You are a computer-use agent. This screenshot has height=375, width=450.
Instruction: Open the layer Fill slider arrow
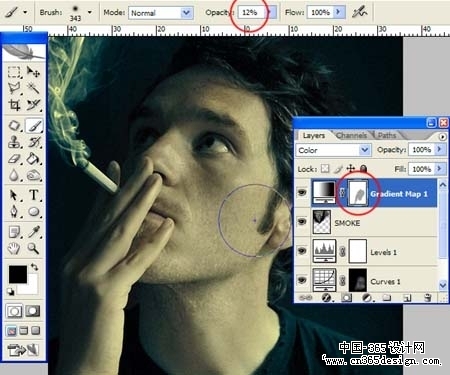tap(440, 169)
